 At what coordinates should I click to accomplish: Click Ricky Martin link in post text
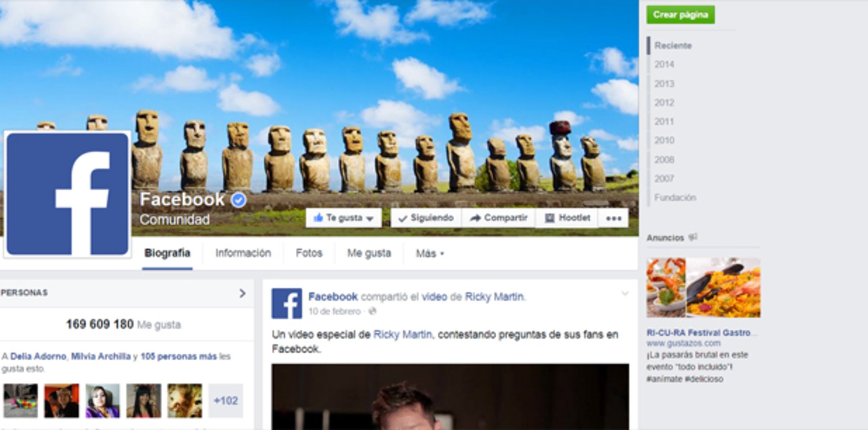tap(402, 335)
